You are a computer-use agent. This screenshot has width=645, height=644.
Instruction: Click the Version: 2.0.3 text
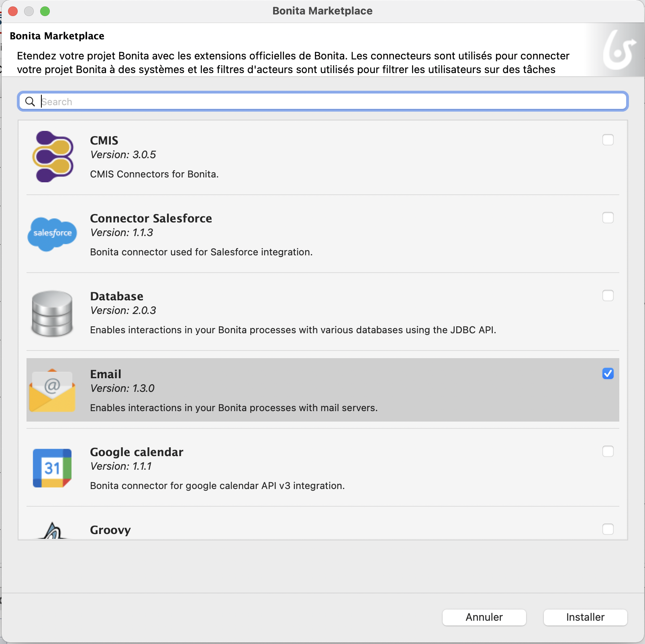(x=123, y=310)
